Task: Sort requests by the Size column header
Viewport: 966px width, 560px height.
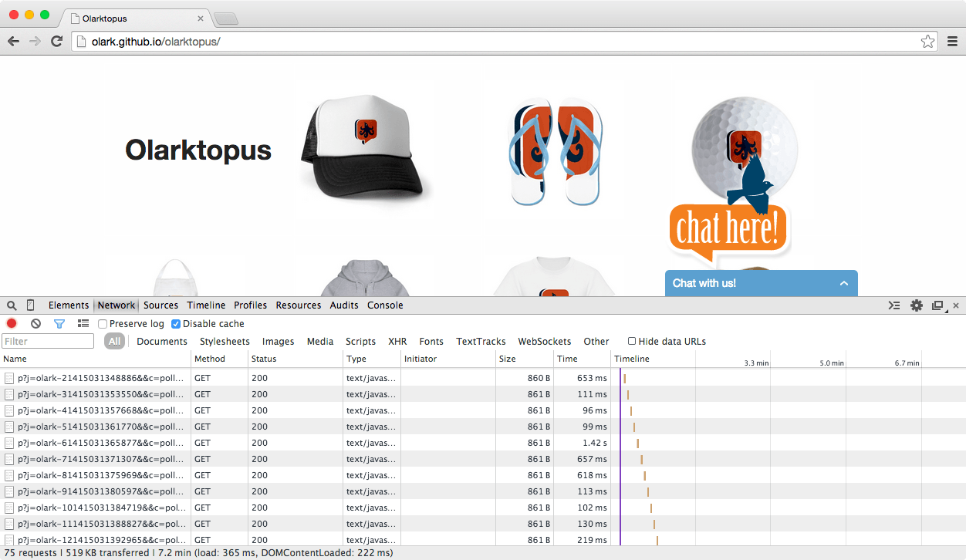Action: pos(508,359)
